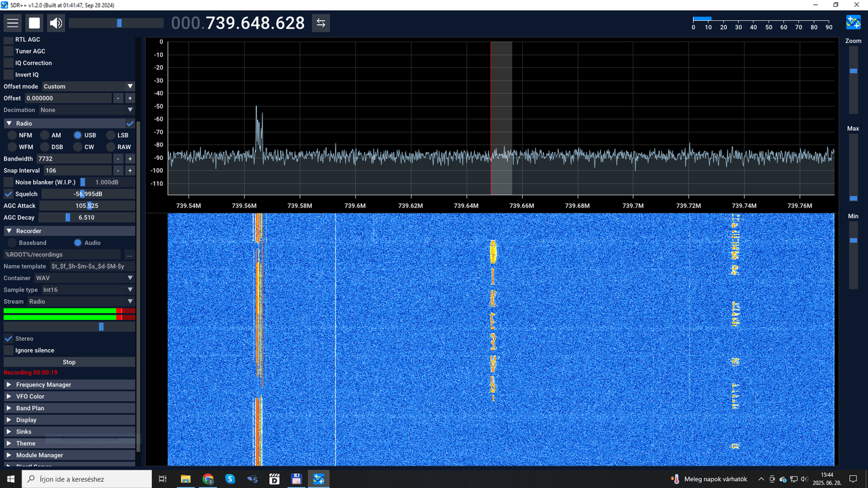Adjust the AGC Attack slider
The height and width of the screenshot is (488, 868).
(x=87, y=205)
